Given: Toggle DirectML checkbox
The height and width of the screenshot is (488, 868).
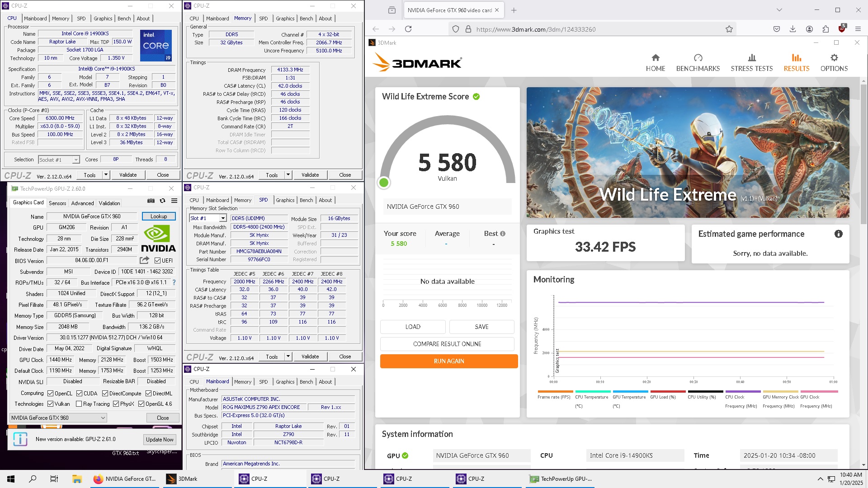Looking at the screenshot, I should (148, 394).
